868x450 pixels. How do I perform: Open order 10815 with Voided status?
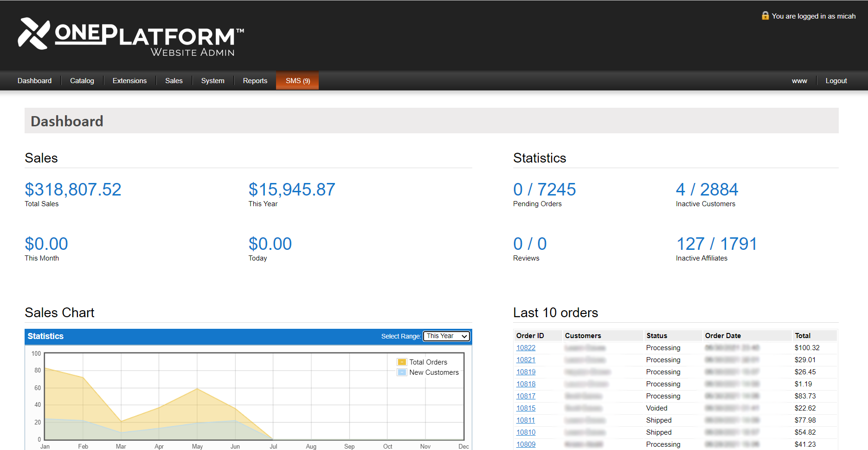(526, 408)
